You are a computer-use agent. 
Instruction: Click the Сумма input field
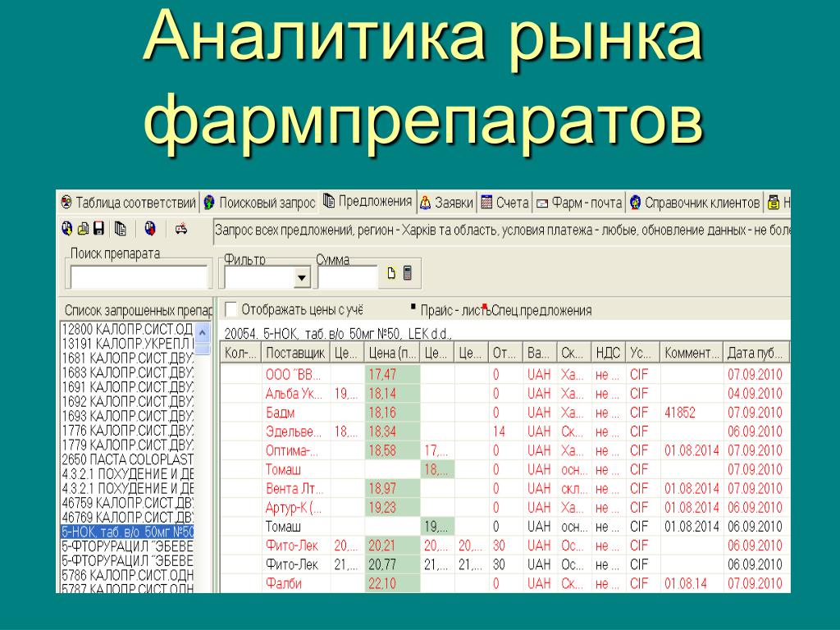click(348, 277)
